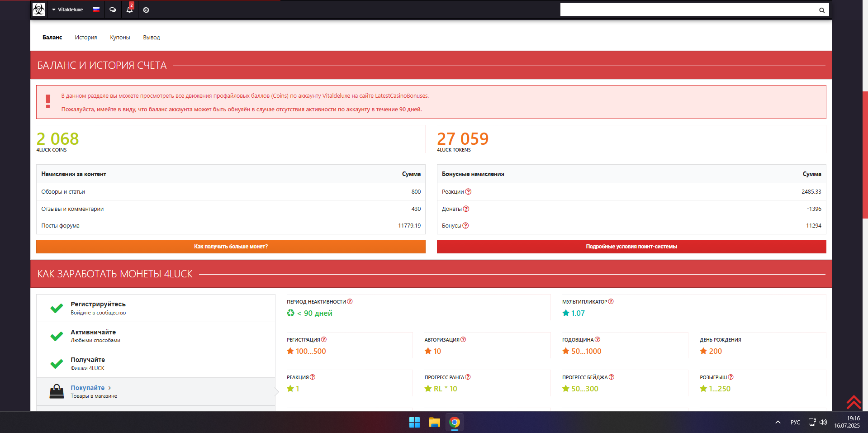The width and height of the screenshot is (868, 433).
Task: Open the Vitaldeluxe user dropdown
Action: 67,10
